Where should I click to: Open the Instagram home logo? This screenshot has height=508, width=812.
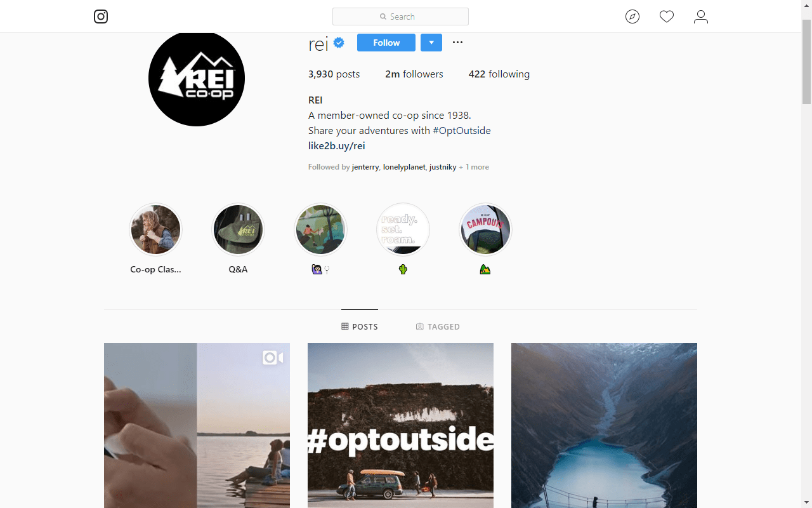[101, 17]
